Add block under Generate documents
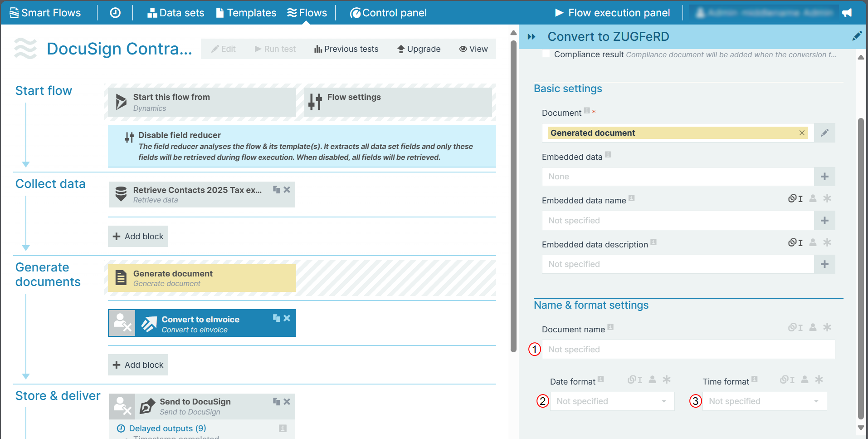 coord(138,365)
